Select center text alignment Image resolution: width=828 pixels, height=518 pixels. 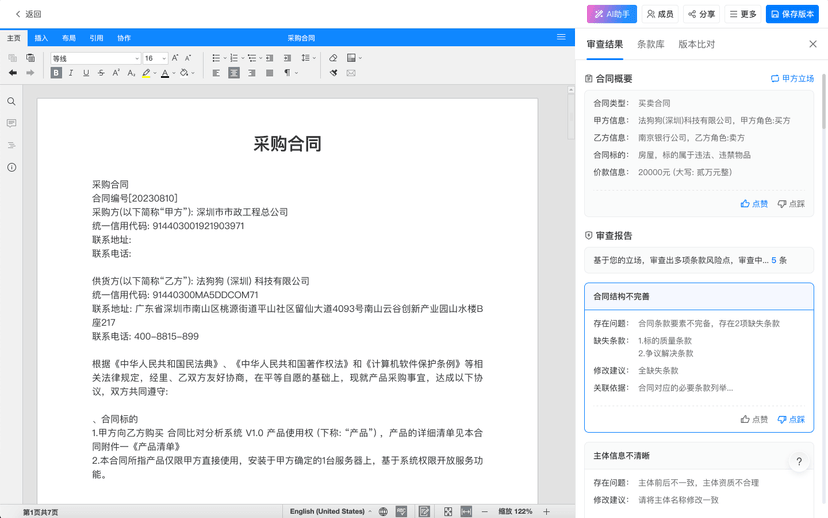[234, 73]
